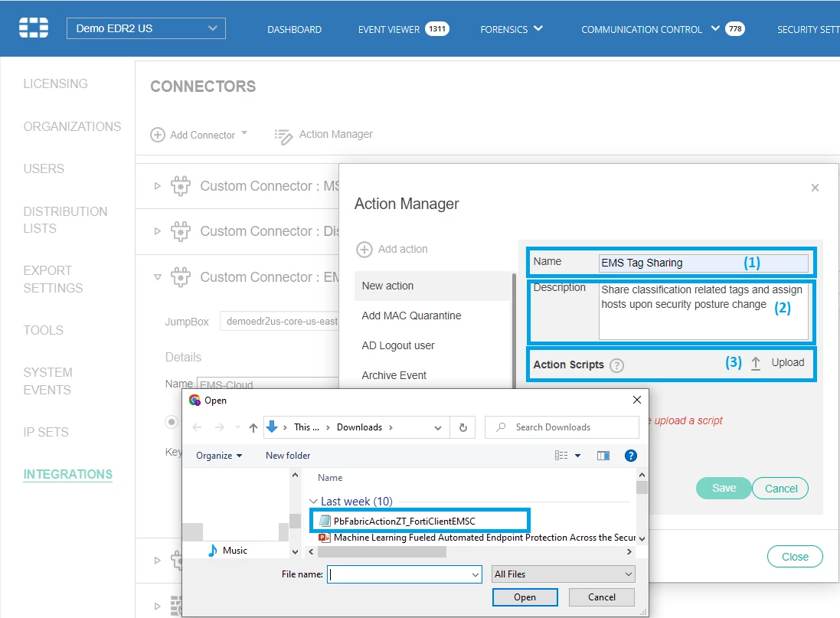Viewport: 840px width, 618px height.
Task: Select AD Logout user action
Action: tap(433, 345)
